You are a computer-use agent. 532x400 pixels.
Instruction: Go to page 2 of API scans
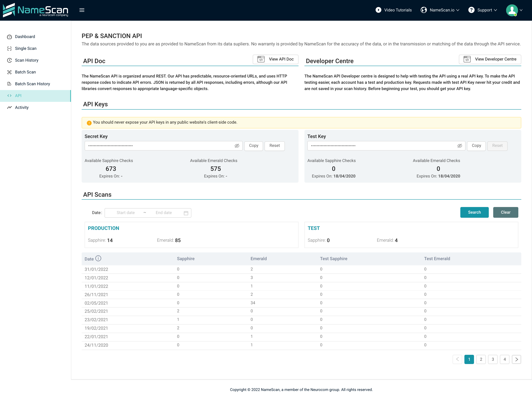tap(481, 359)
